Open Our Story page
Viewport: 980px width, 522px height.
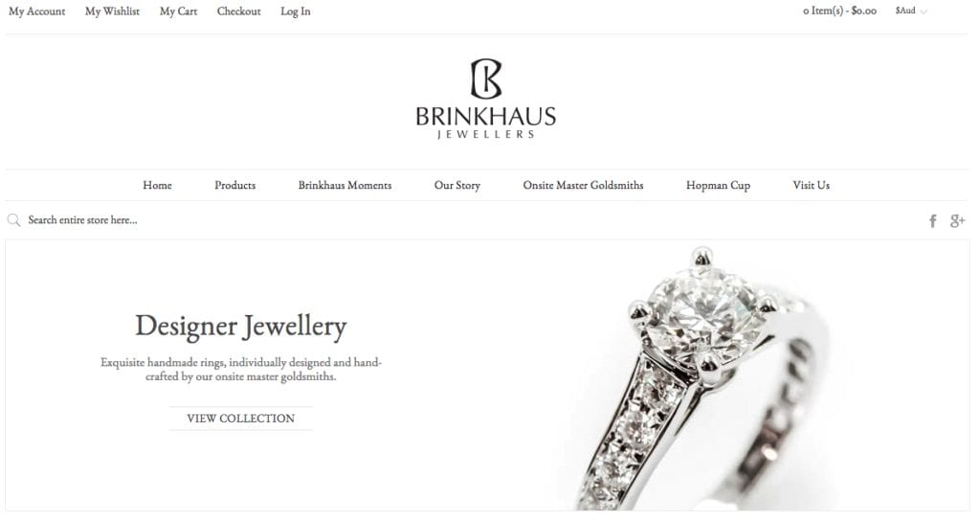click(x=457, y=185)
